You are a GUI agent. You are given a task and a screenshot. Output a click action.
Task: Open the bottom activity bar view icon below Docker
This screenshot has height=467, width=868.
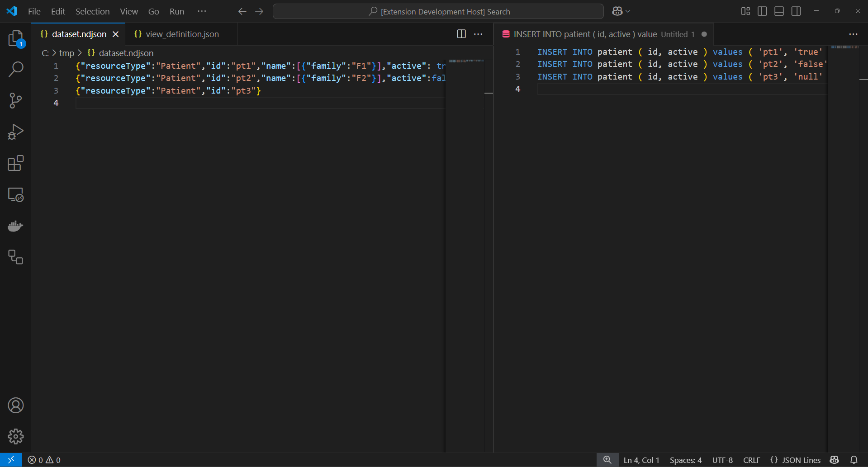[x=16, y=257]
